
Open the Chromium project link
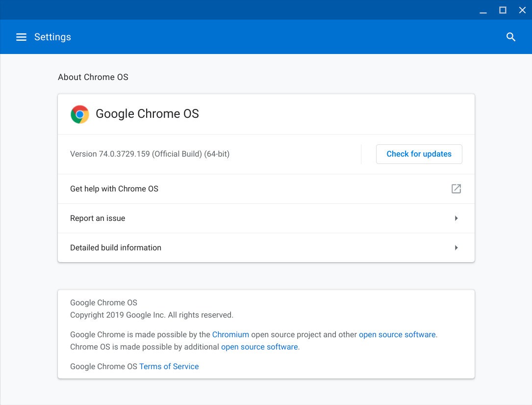pyautogui.click(x=230, y=335)
